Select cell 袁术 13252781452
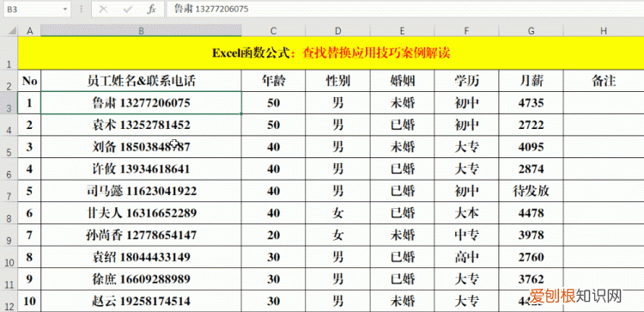 141,125
